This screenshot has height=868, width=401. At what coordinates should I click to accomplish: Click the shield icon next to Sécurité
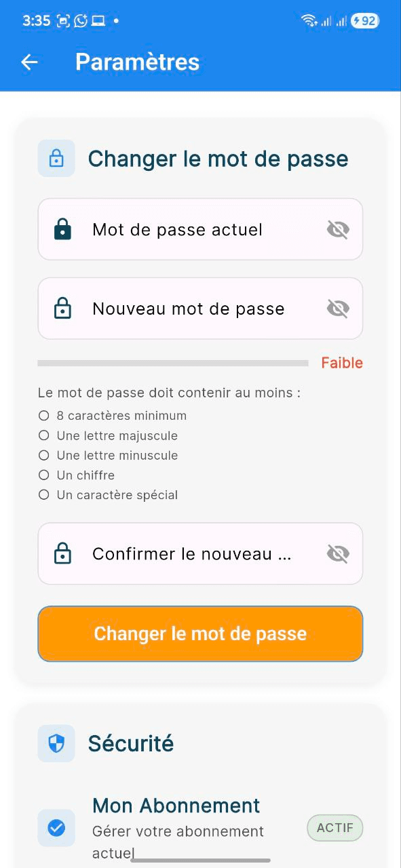pos(56,743)
